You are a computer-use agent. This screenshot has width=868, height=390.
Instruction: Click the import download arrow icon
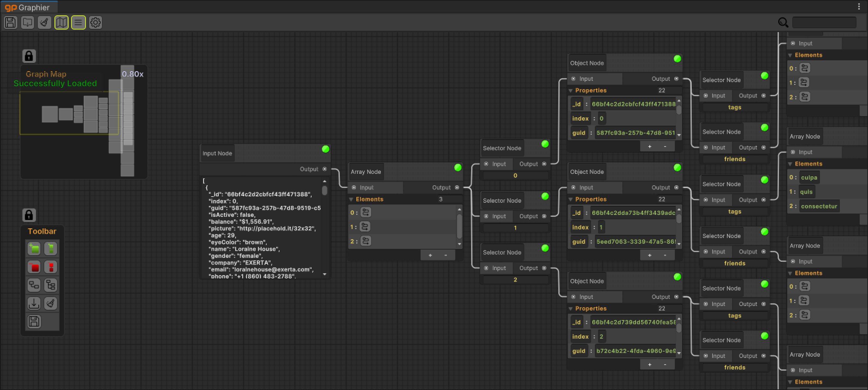pos(34,303)
